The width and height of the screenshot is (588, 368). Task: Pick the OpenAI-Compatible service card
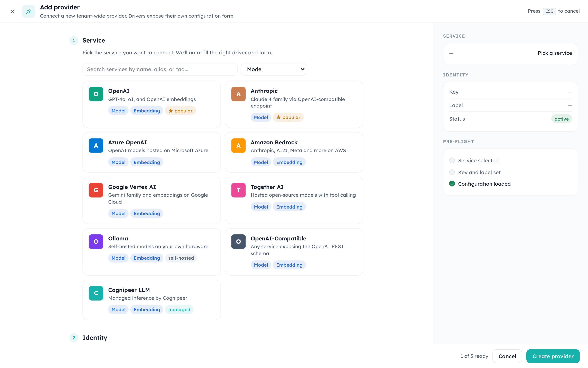pos(294,252)
